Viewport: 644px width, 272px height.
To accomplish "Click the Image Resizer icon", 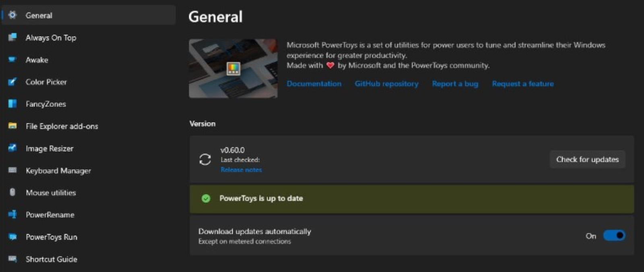I will click(12, 148).
